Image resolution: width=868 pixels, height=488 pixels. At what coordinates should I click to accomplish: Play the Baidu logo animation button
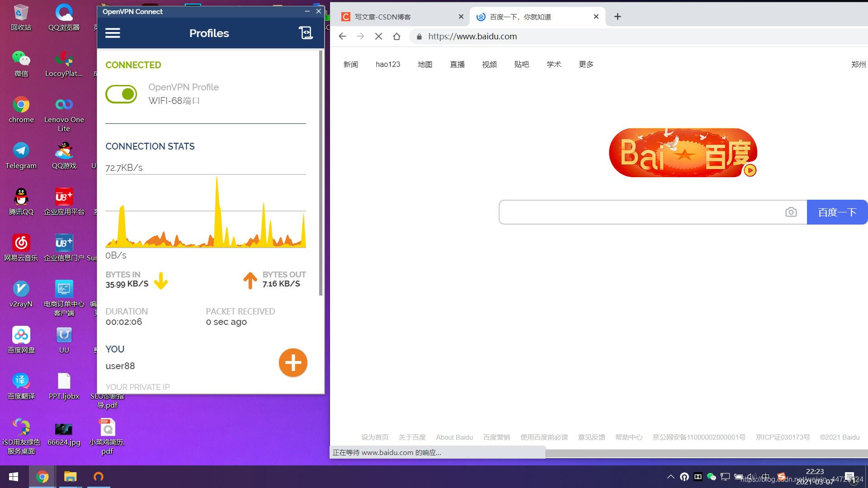(750, 170)
